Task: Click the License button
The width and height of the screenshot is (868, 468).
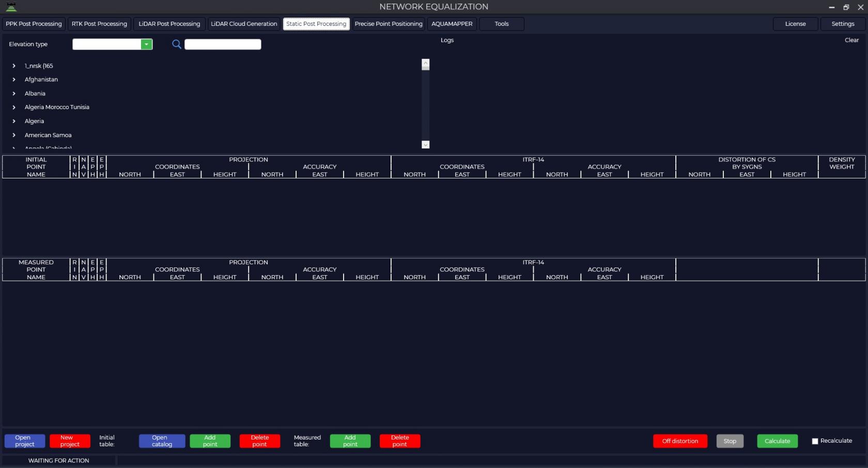Action: [x=796, y=24]
